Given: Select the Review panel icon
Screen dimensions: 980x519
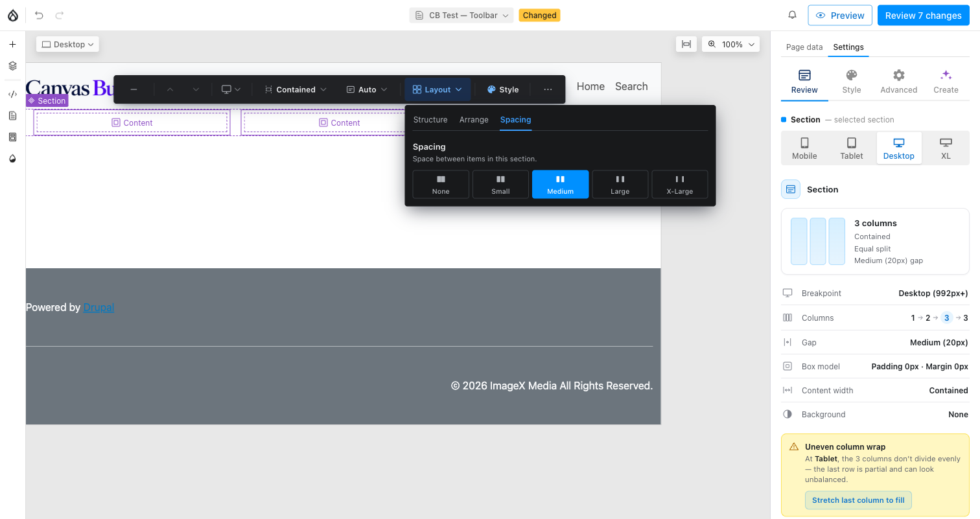Looking at the screenshot, I should coord(804,82).
